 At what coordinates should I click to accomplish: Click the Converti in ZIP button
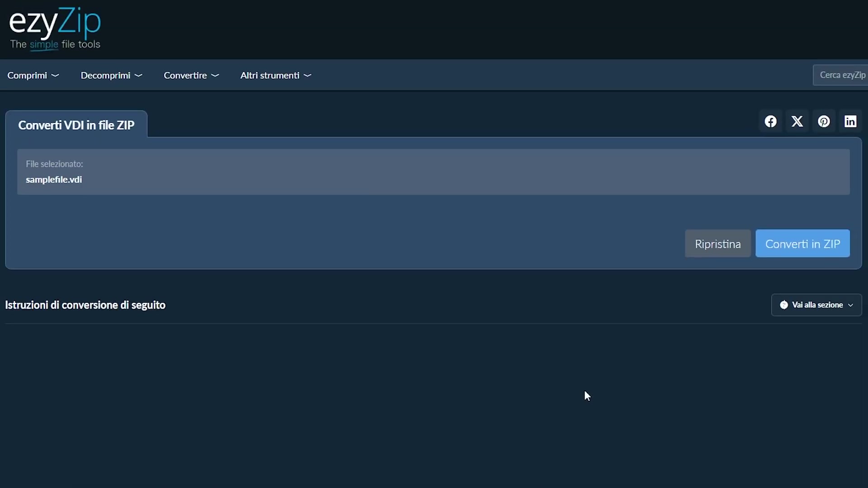[x=802, y=244]
